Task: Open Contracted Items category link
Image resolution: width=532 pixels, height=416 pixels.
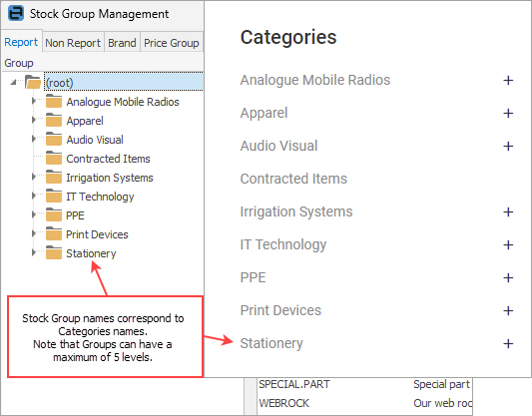Action: coord(293,179)
